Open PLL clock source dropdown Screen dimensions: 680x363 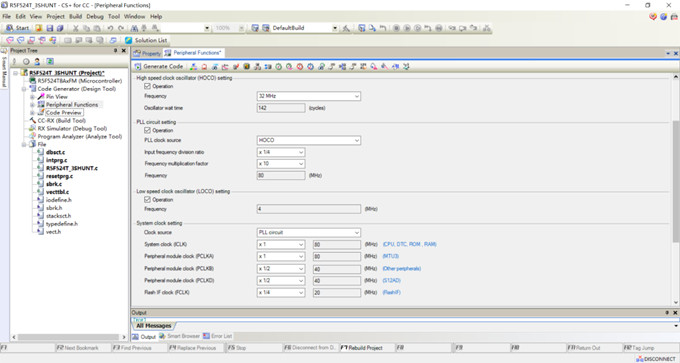308,141
